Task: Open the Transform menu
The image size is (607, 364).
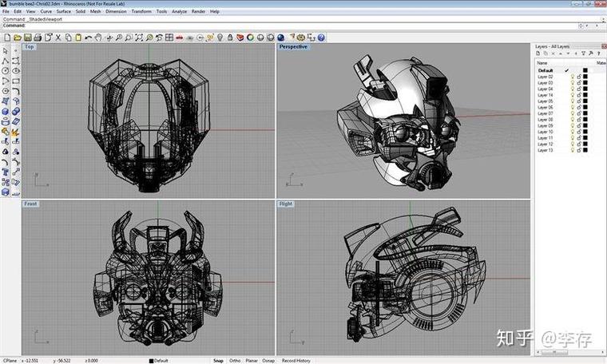Action: 141,12
